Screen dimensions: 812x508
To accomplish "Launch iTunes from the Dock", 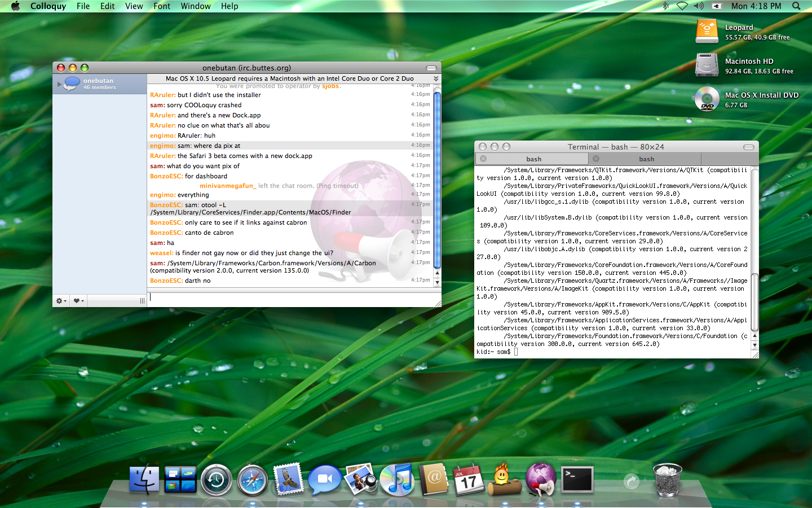I will (397, 480).
